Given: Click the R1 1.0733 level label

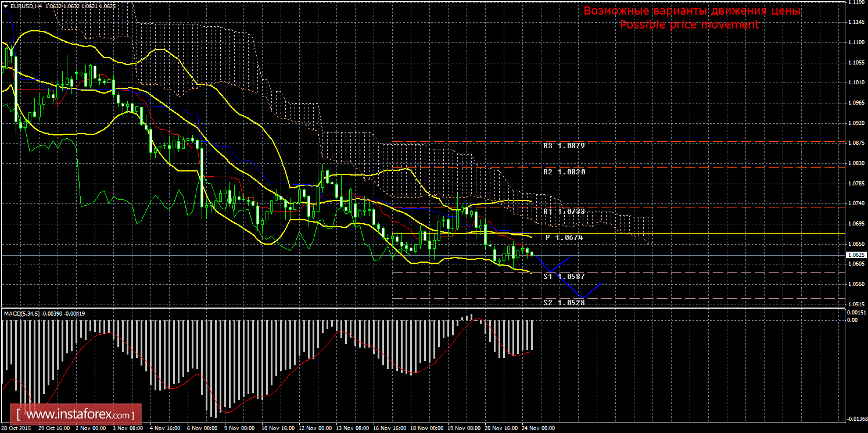Looking at the screenshot, I should 564,212.
